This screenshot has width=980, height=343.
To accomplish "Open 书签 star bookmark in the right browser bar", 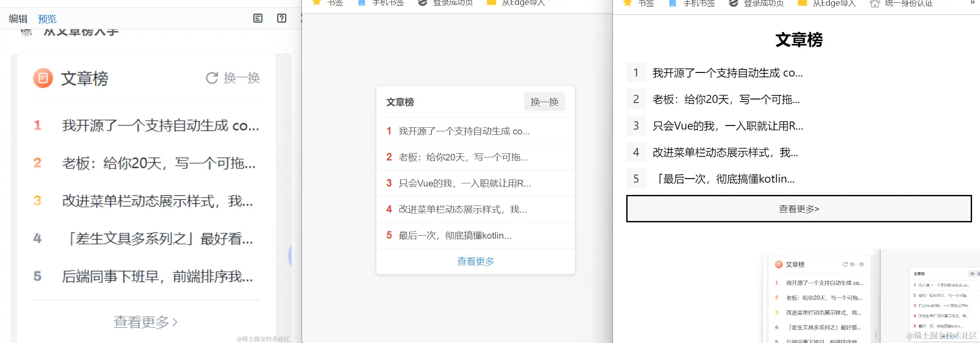I will [639, 3].
